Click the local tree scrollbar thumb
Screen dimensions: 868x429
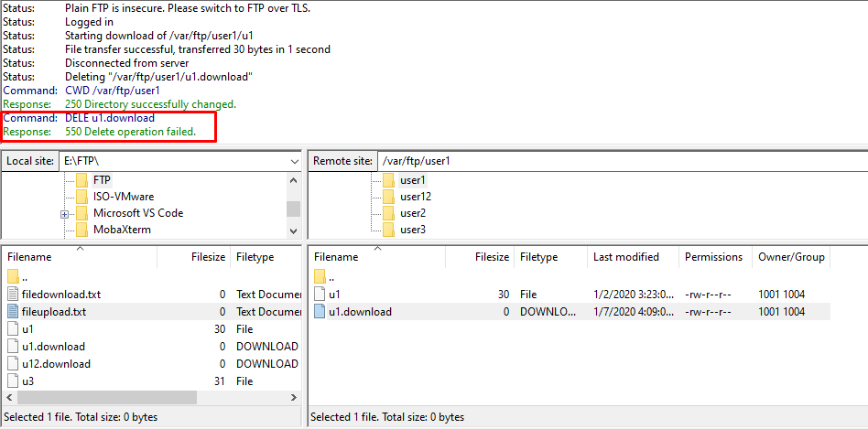(293, 209)
